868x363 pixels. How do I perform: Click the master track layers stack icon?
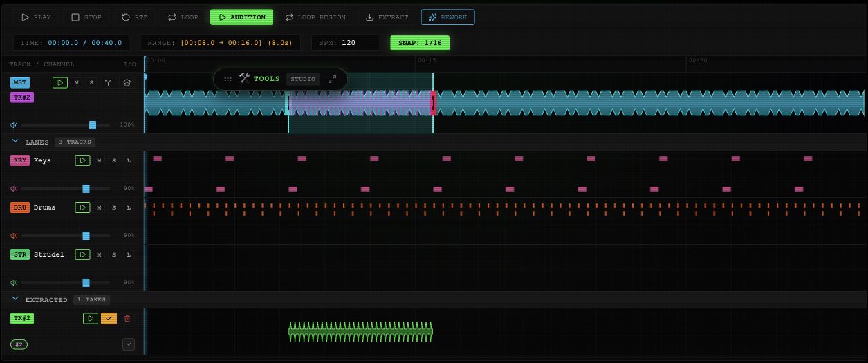127,82
